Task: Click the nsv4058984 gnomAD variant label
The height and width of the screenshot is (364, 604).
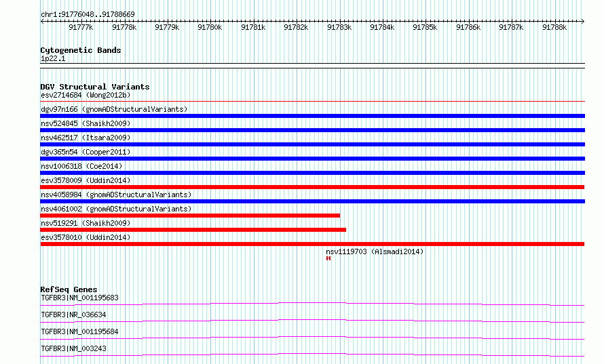Action: (116, 195)
